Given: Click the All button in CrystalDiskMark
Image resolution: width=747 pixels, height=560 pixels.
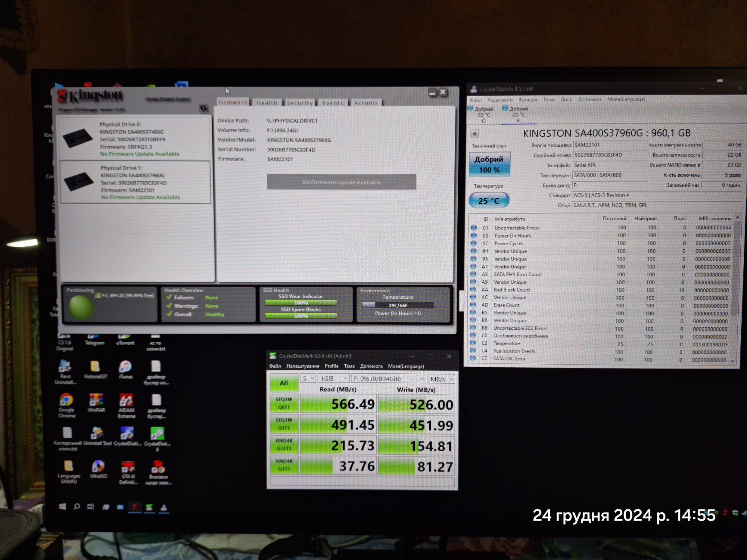Looking at the screenshot, I should (284, 383).
